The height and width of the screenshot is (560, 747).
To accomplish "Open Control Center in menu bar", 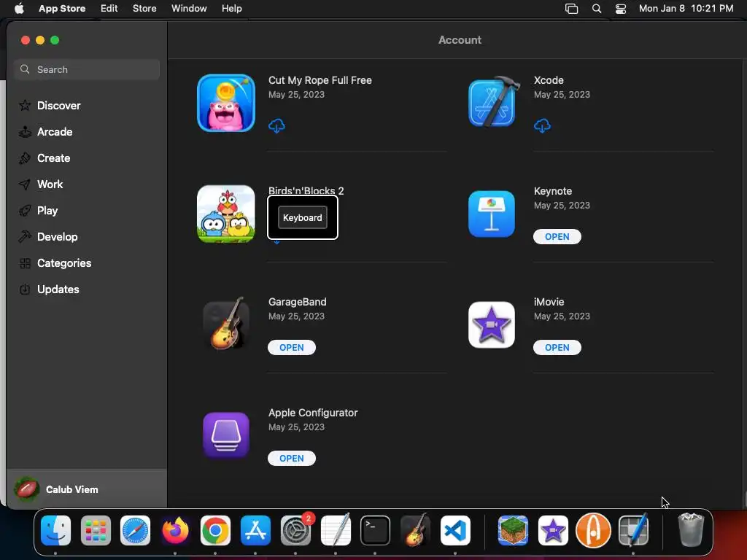I will 621,9.
